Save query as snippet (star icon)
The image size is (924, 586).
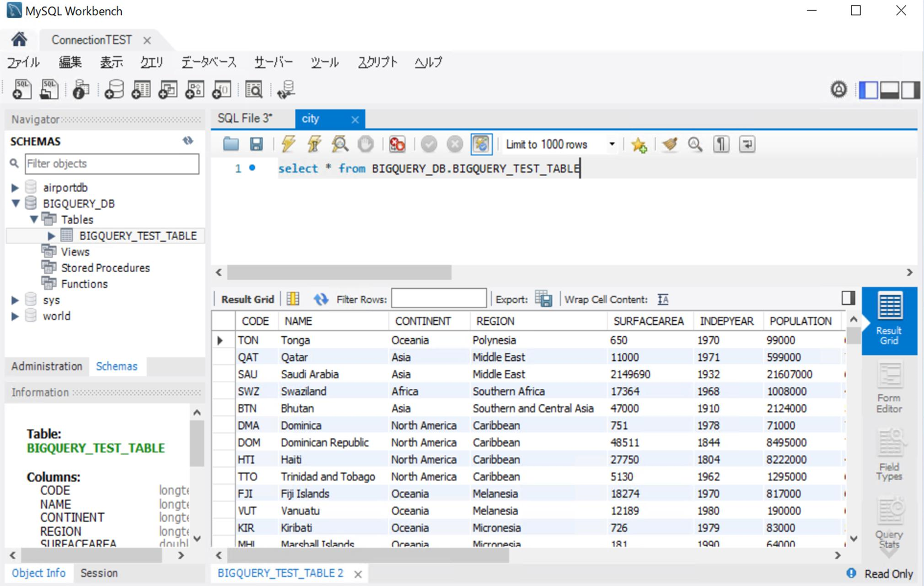point(639,145)
